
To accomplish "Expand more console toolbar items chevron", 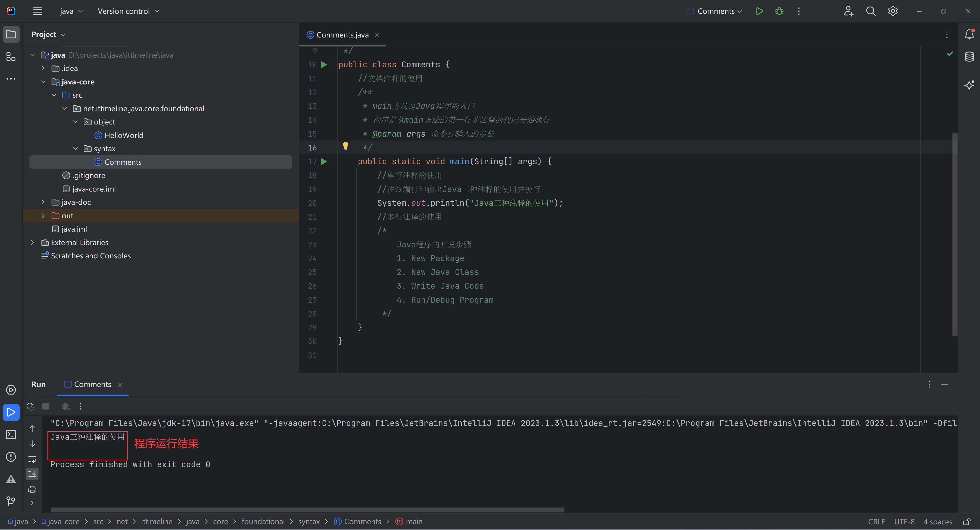I will (32, 503).
